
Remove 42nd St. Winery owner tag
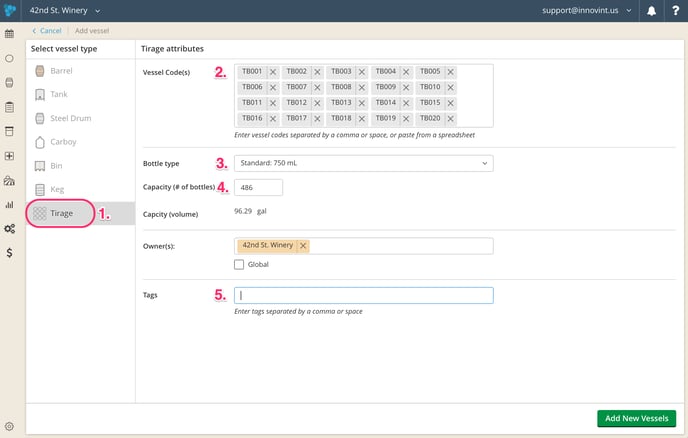pyautogui.click(x=303, y=246)
